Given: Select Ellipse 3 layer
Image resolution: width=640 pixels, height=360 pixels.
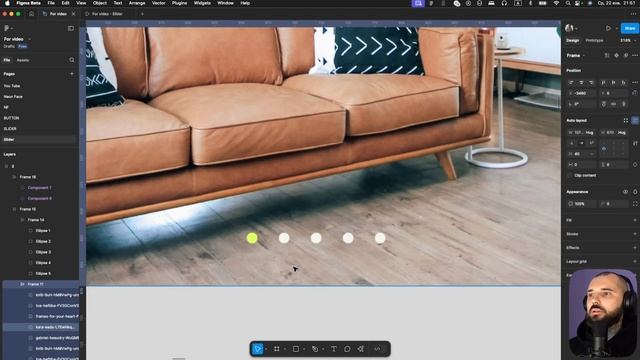Looking at the screenshot, I should click(x=43, y=252).
